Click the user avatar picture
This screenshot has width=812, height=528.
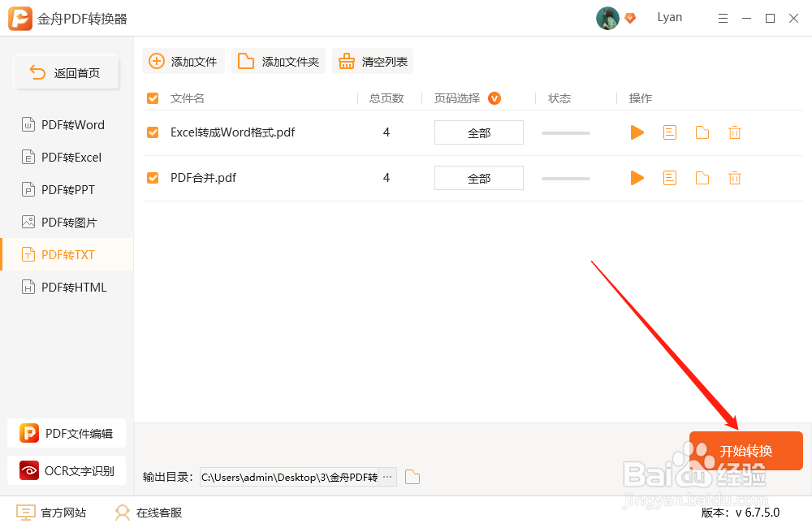pos(607,19)
